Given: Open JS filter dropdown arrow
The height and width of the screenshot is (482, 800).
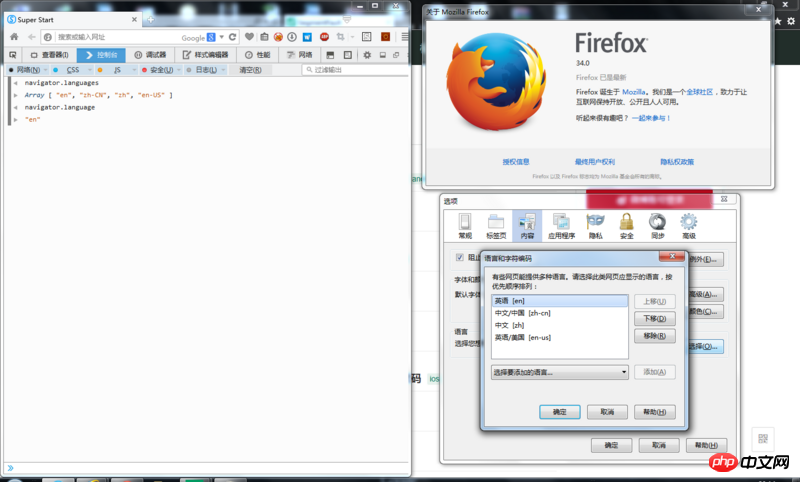Looking at the screenshot, I should click(135, 70).
